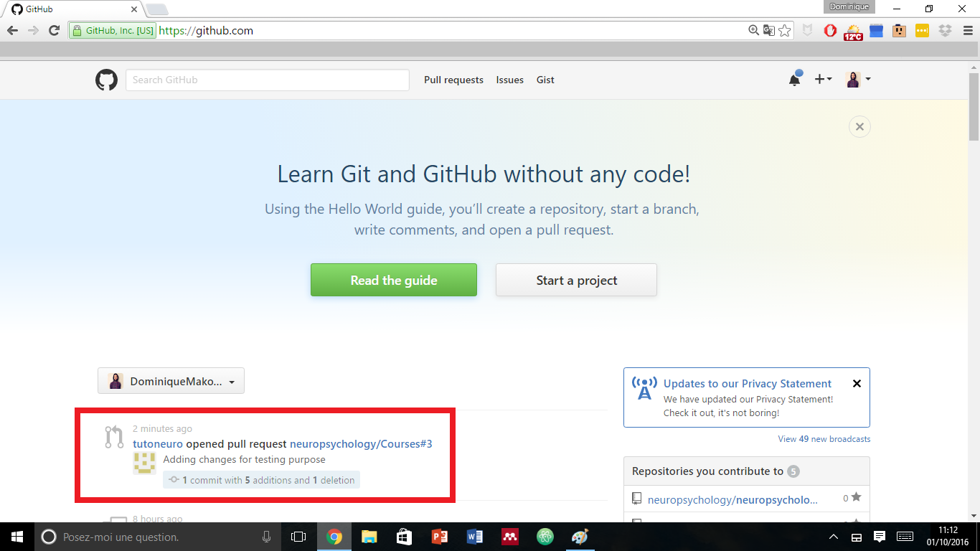
Task: Open the neuropsychology/neuropsycholo... repository link
Action: [732, 500]
